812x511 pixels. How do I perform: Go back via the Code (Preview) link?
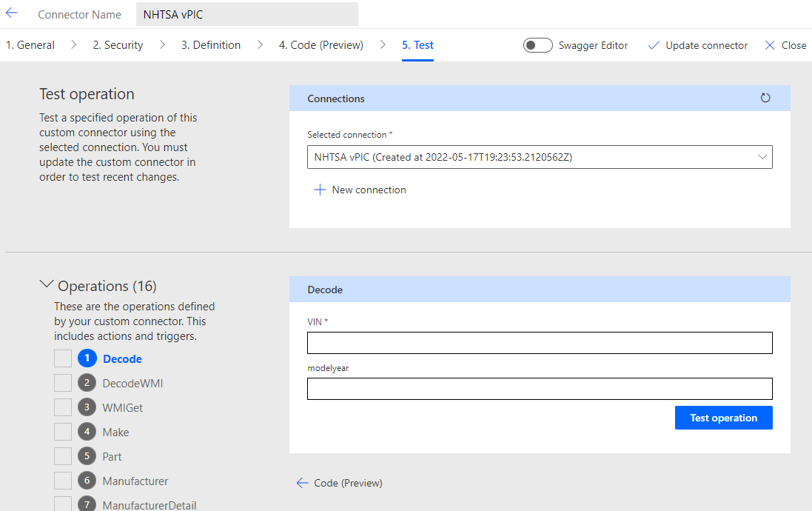[348, 483]
